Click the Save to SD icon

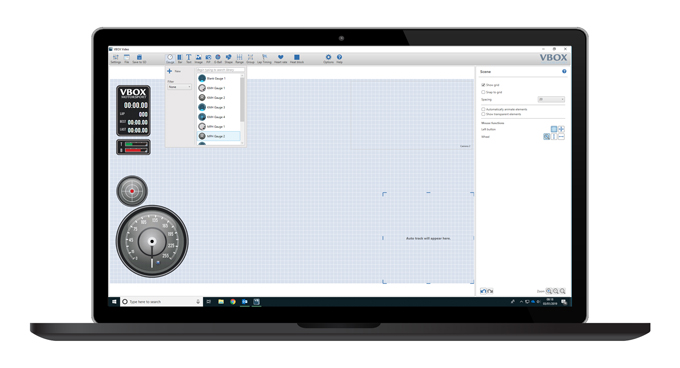[x=139, y=59]
